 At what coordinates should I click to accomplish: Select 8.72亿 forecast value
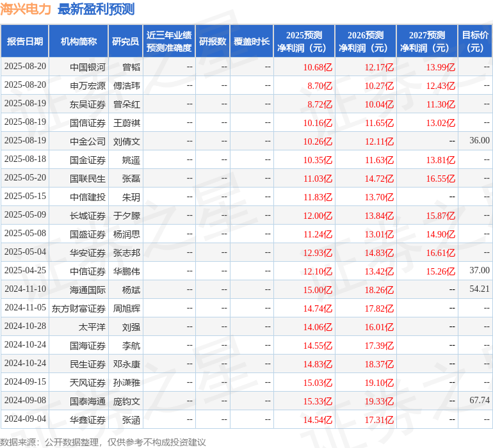coord(319,104)
